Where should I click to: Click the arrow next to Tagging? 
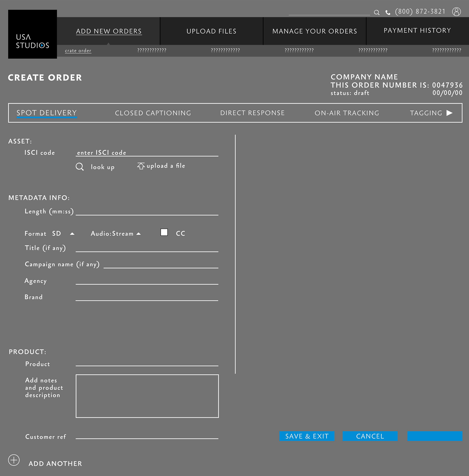click(449, 113)
